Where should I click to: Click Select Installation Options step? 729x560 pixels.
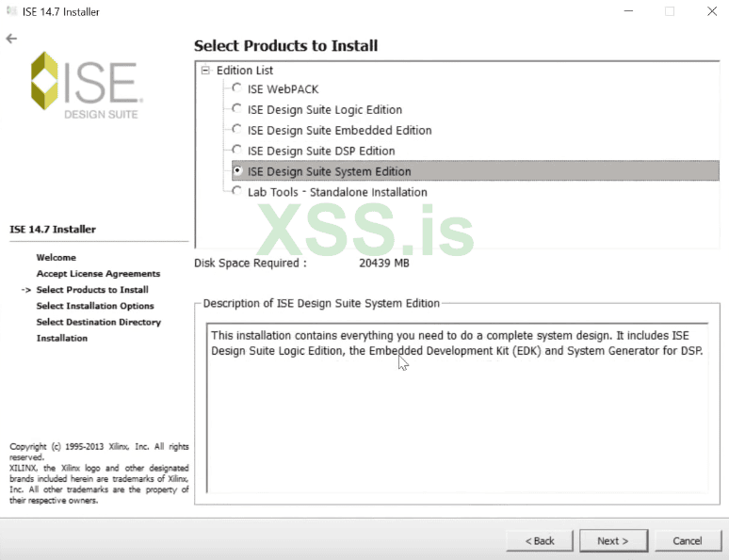click(x=95, y=306)
